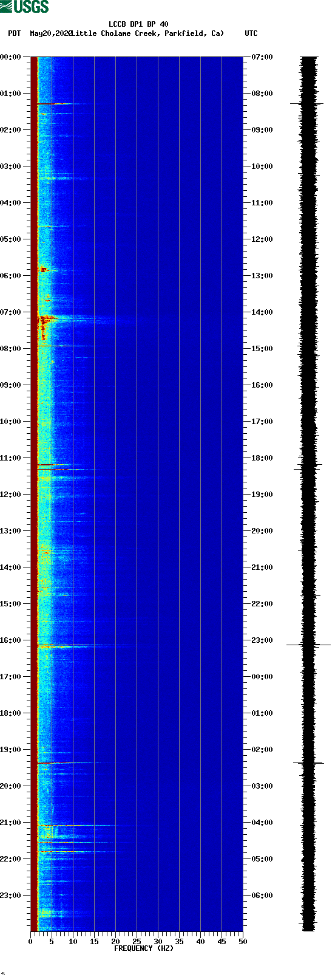Click the USGS logo
This screenshot has width=335, height=980.
click(24, 7)
